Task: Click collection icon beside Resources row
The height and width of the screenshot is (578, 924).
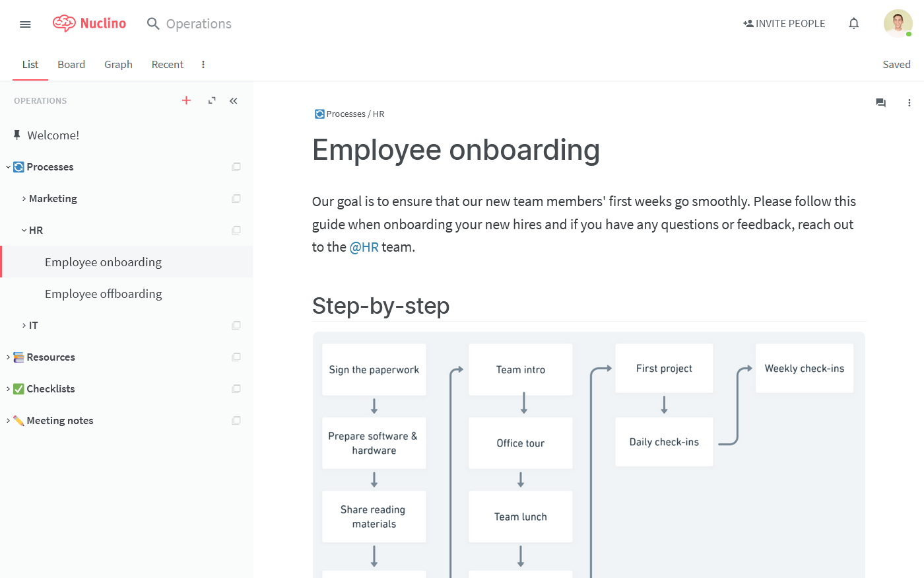Action: 236,357
